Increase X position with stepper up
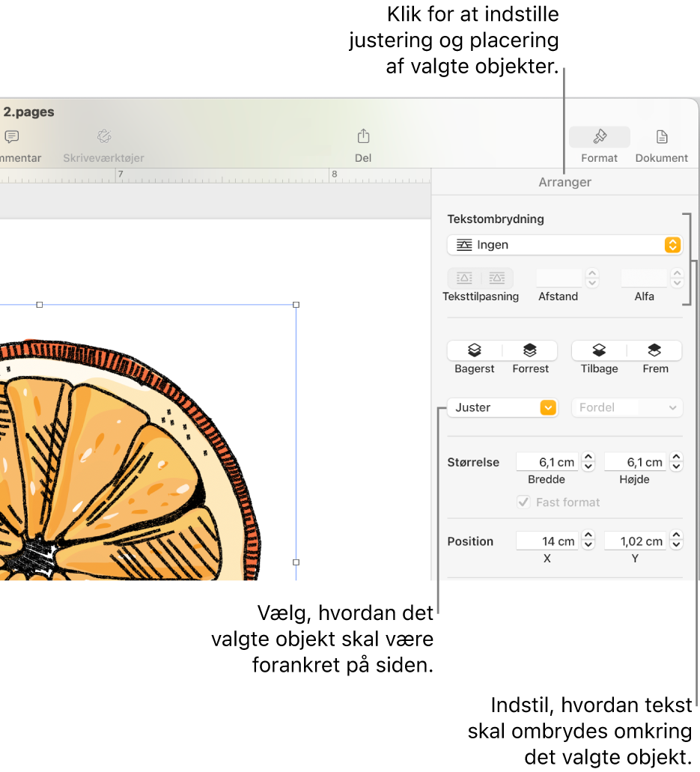The image size is (700, 772). point(588,536)
